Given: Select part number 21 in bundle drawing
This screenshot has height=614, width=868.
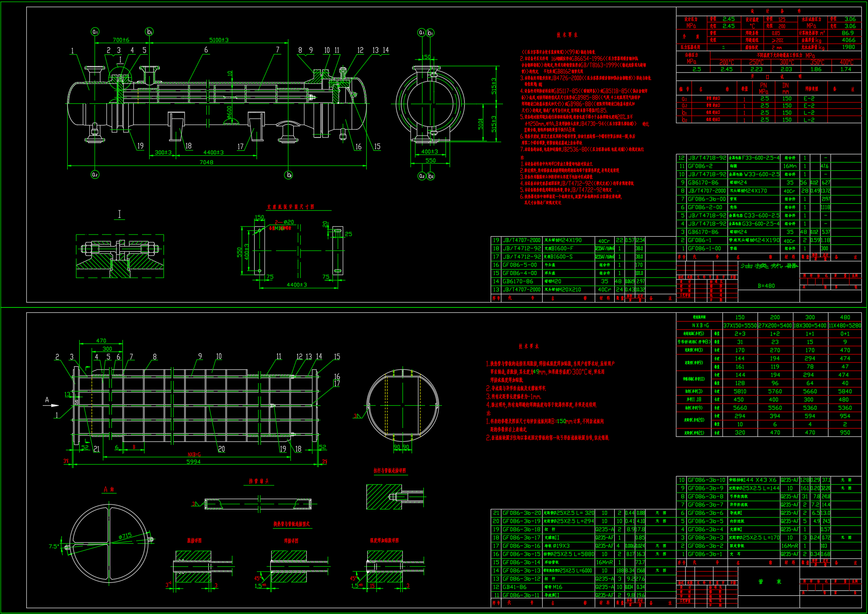Looking at the screenshot, I should click(97, 449).
